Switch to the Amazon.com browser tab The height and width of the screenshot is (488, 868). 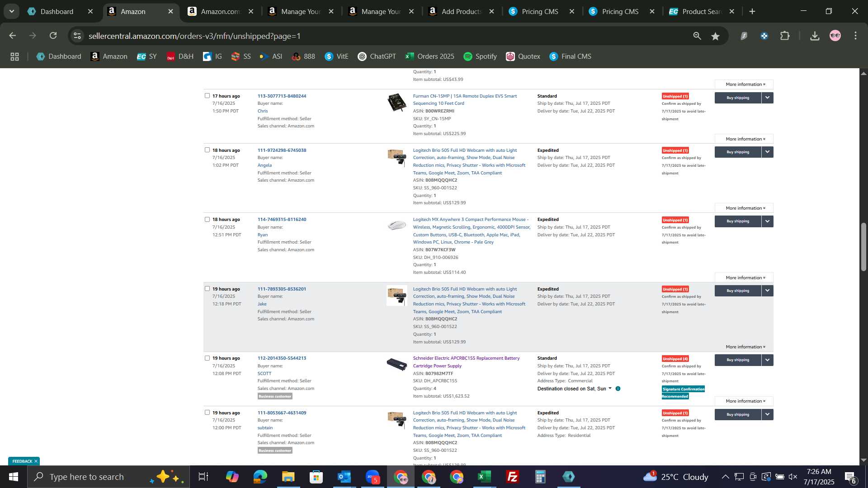pos(220,11)
